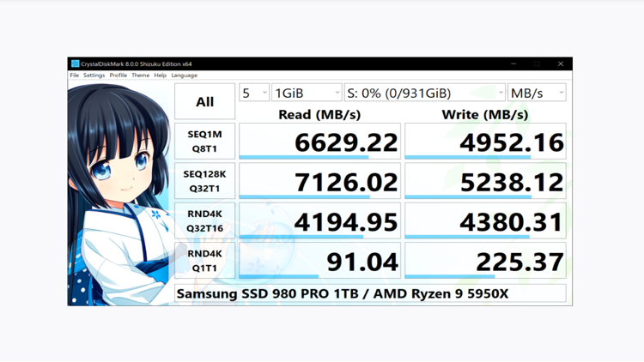The image size is (644, 362).
Task: Open the Help menu
Action: (161, 75)
